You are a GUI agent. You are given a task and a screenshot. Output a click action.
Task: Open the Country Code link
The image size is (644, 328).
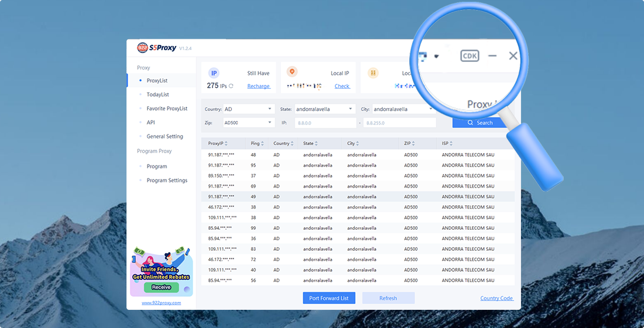tap(496, 298)
